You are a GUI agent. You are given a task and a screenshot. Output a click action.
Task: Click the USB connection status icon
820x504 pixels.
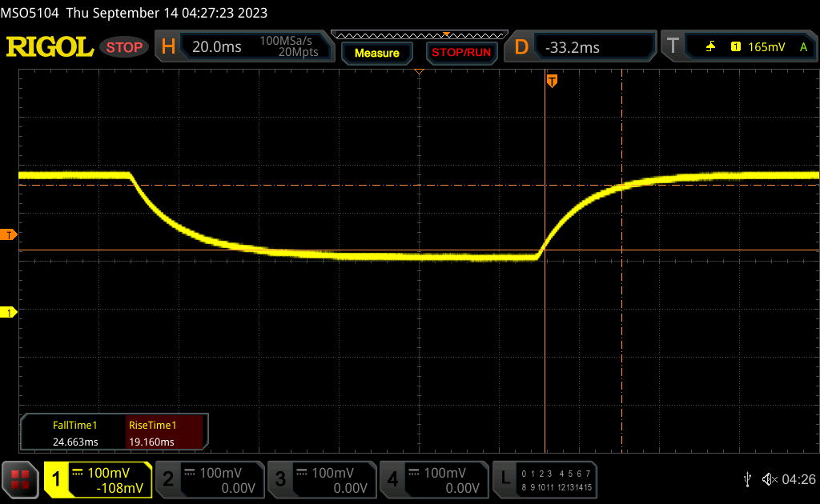pyautogui.click(x=746, y=479)
